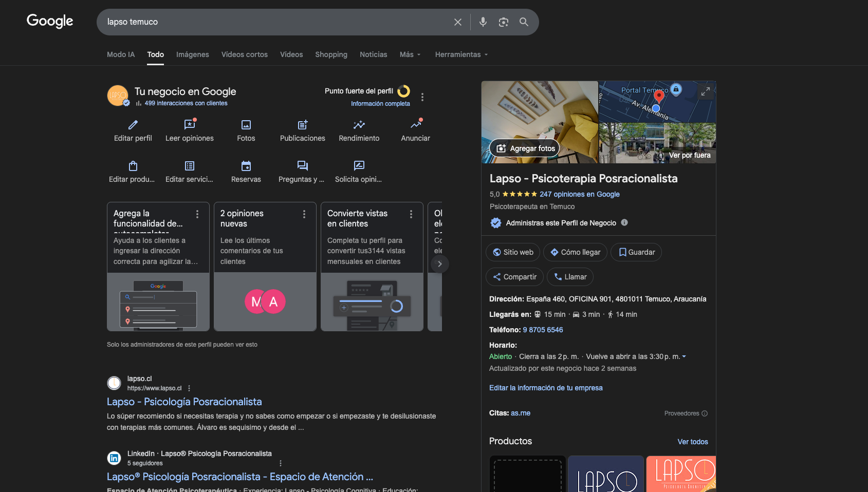Image resolution: width=868 pixels, height=492 pixels.
Task: Open the 247 opiniones en Google link
Action: (x=579, y=194)
